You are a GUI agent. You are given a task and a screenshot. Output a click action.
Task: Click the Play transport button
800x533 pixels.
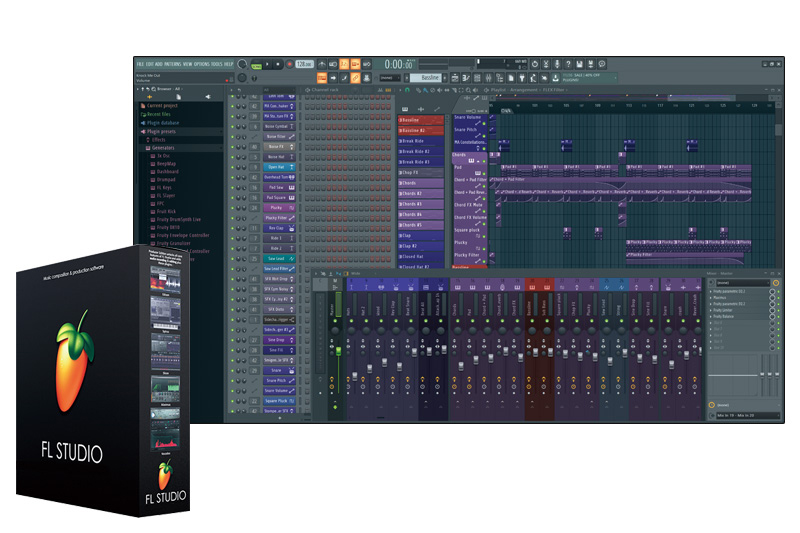267,64
